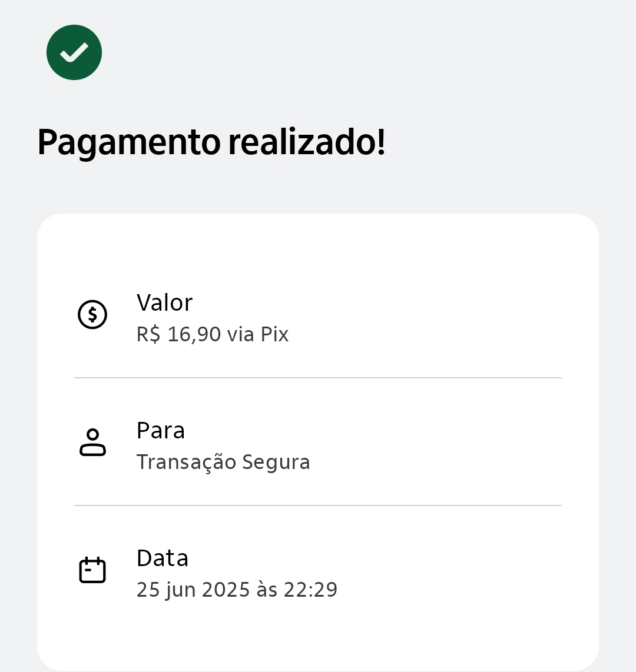Click the divider line between Valor and Para
Image resolution: width=636 pixels, height=672 pixels.
click(x=318, y=378)
